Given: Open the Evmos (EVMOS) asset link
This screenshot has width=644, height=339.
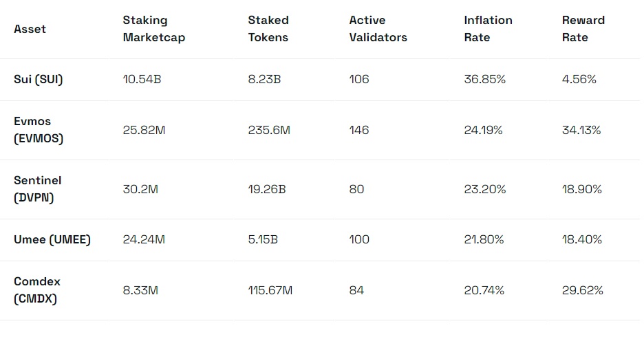Looking at the screenshot, I should 39,130.
